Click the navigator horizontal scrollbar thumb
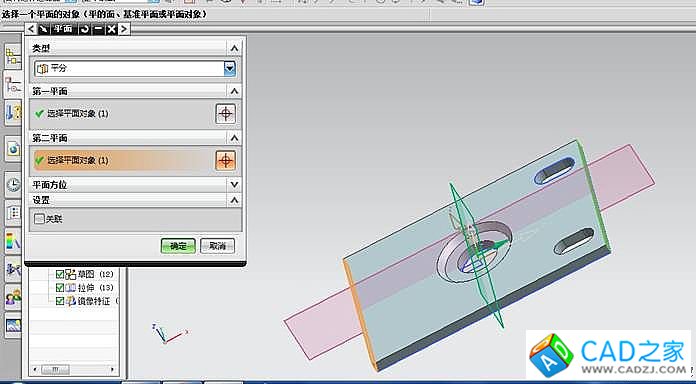696x384 pixels. point(55,369)
